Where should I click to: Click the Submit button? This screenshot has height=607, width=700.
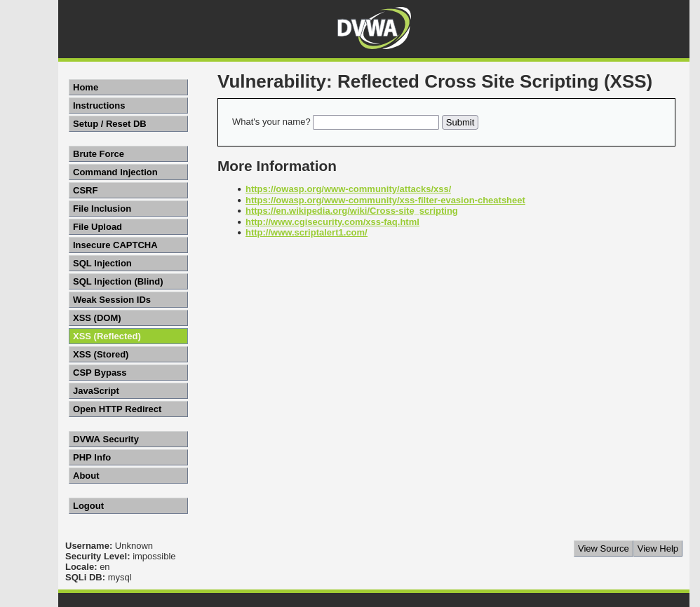pos(459,122)
